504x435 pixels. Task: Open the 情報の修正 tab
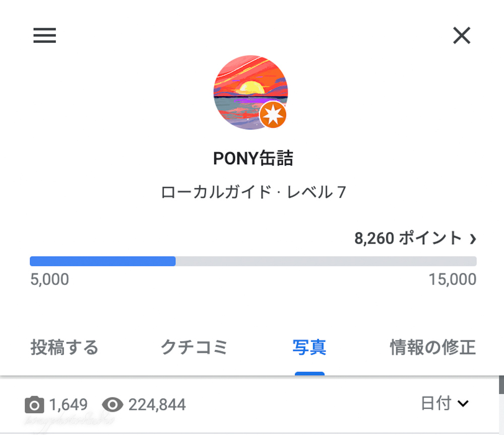pyautogui.click(x=432, y=347)
